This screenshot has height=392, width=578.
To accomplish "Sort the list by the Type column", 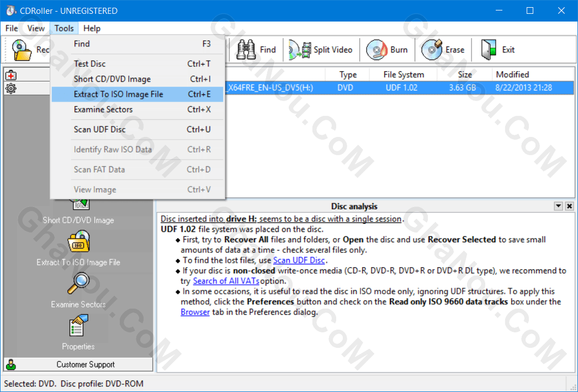I will click(348, 75).
